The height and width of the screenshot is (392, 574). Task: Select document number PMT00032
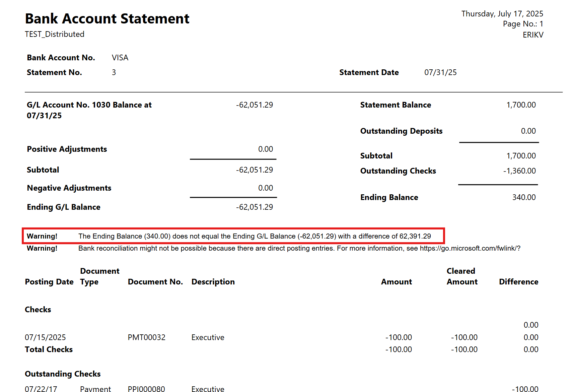(146, 337)
